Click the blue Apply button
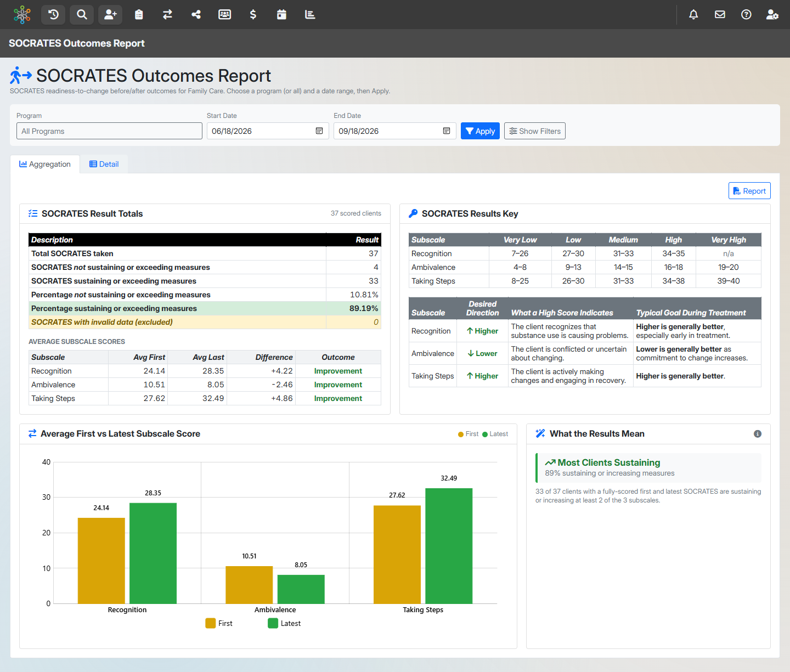Screen dimensions: 790x672 (480, 131)
